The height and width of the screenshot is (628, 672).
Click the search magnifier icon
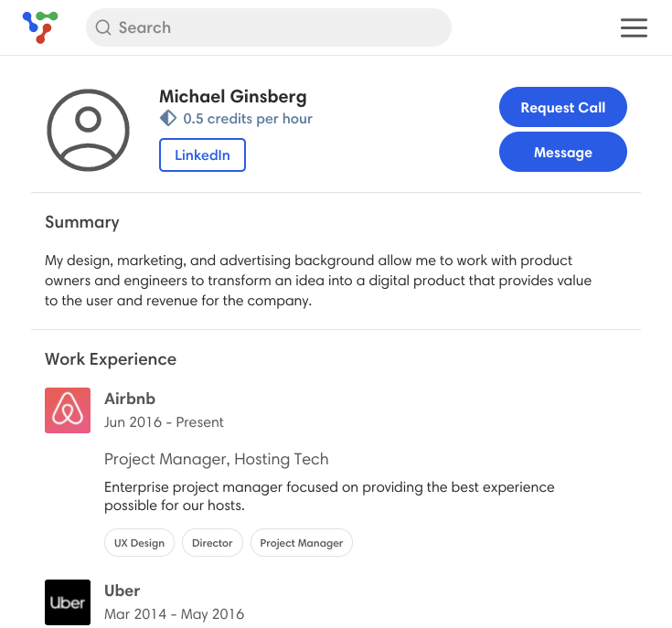103,27
